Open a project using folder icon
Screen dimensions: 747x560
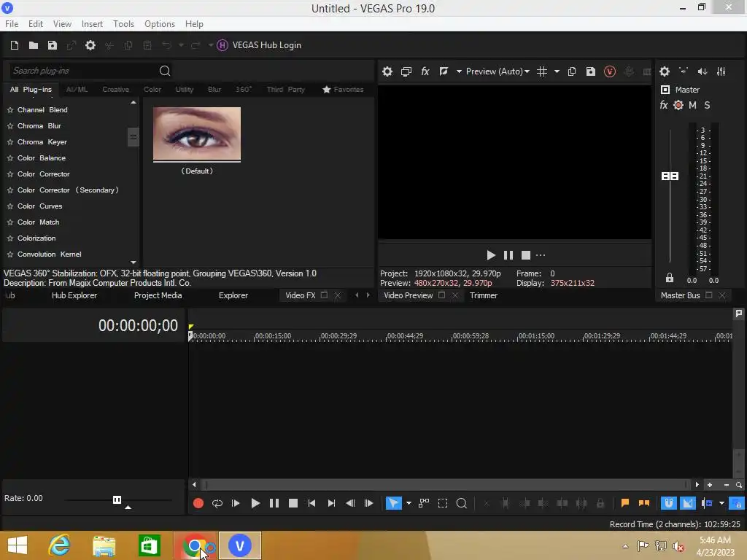(34, 45)
